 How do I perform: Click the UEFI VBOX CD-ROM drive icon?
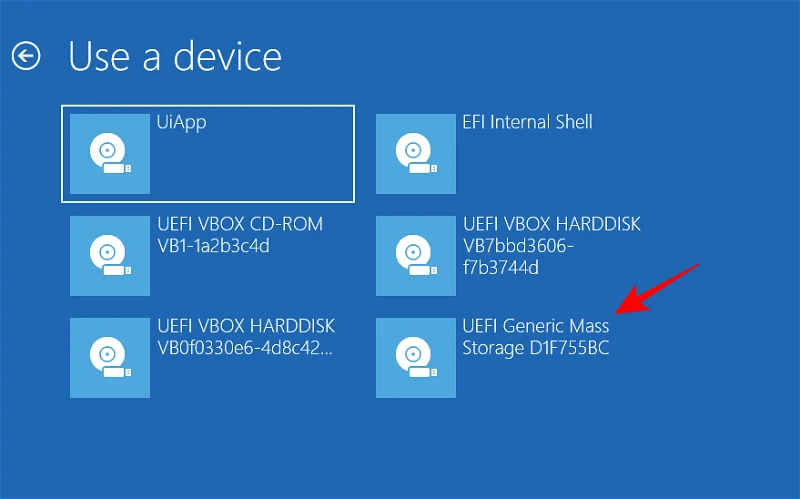coord(110,255)
